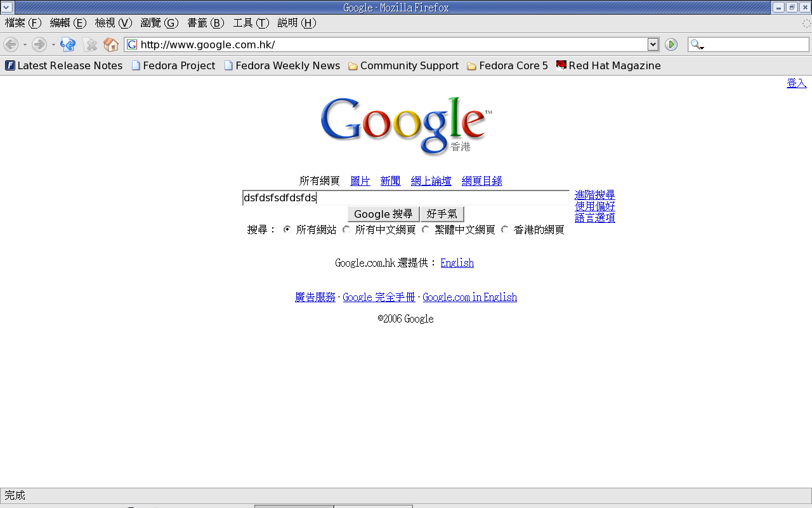Click the 好手氣 lucky button

point(442,214)
